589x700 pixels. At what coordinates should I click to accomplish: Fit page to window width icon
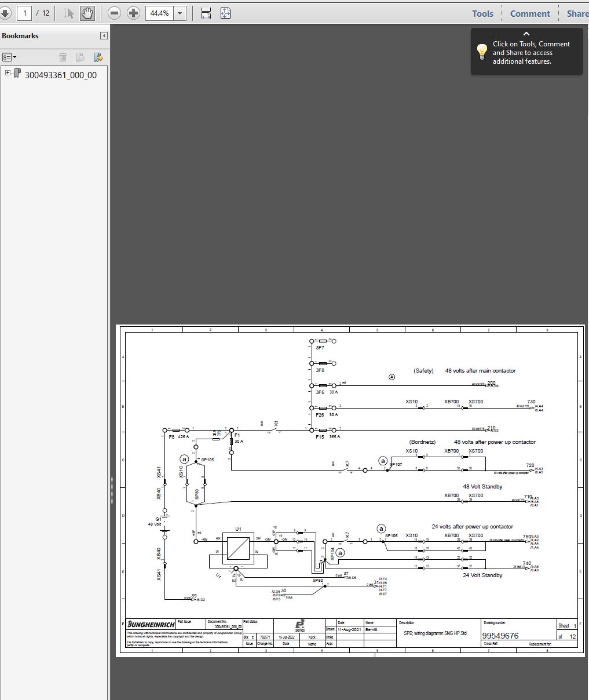(206, 13)
